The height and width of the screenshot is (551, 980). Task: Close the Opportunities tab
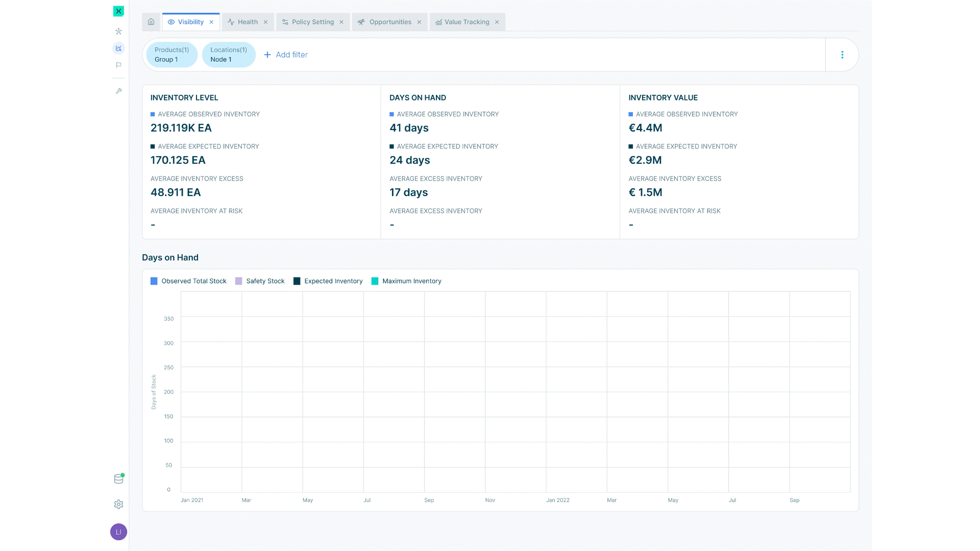coord(419,22)
